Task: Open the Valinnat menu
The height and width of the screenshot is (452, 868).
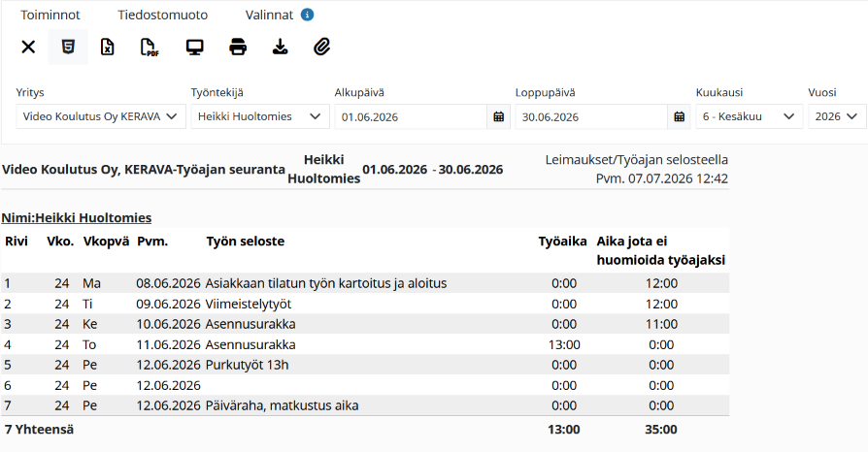Action: pos(269,15)
